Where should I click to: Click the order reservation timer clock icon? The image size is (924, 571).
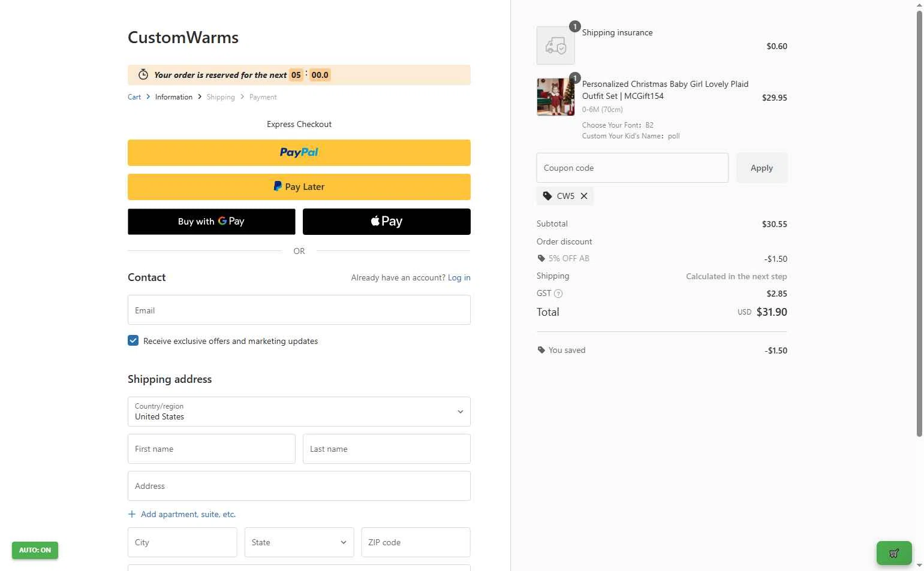pyautogui.click(x=143, y=75)
